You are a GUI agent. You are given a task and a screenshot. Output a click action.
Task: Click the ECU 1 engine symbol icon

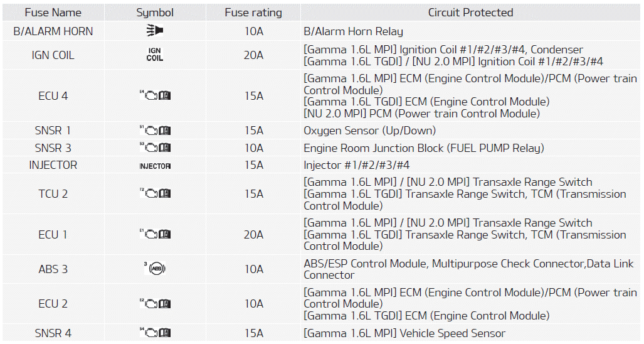coord(156,235)
